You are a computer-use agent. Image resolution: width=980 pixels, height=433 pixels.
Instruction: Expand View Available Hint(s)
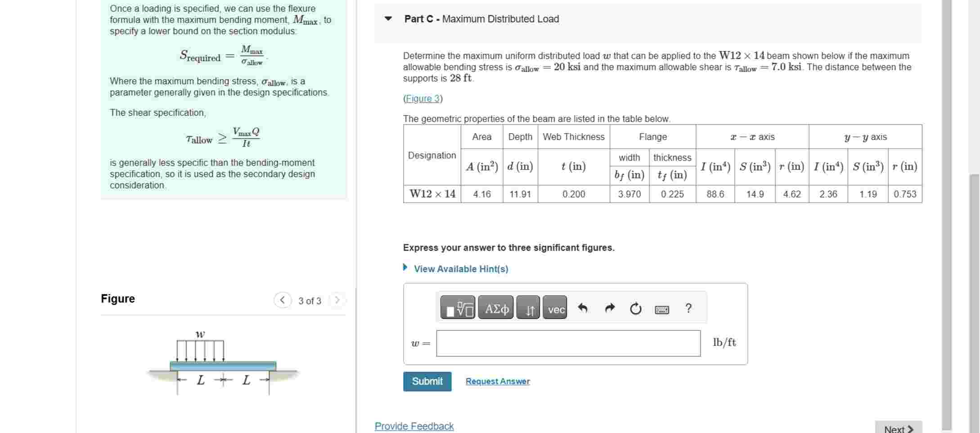[461, 269]
